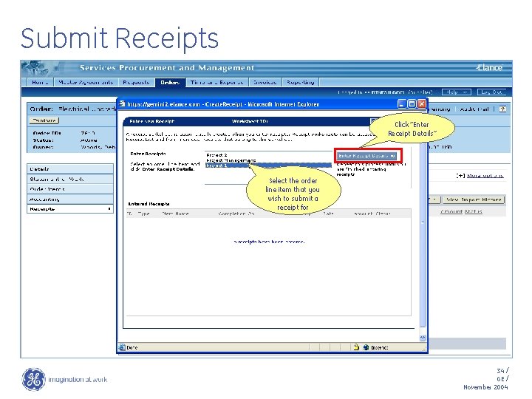The height and width of the screenshot is (399, 532).
Task: Go to the Time and Expense tab
Action: tap(216, 83)
